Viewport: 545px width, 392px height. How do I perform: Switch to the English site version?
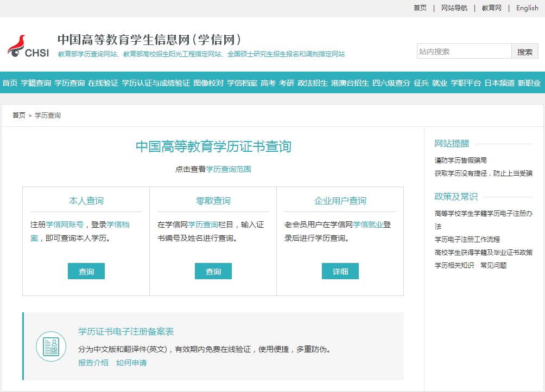[527, 8]
